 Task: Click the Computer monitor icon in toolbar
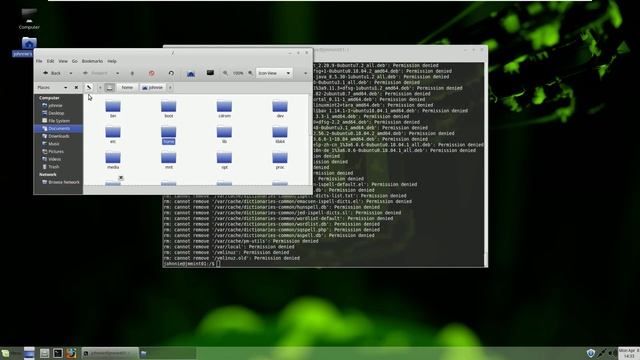click(210, 73)
